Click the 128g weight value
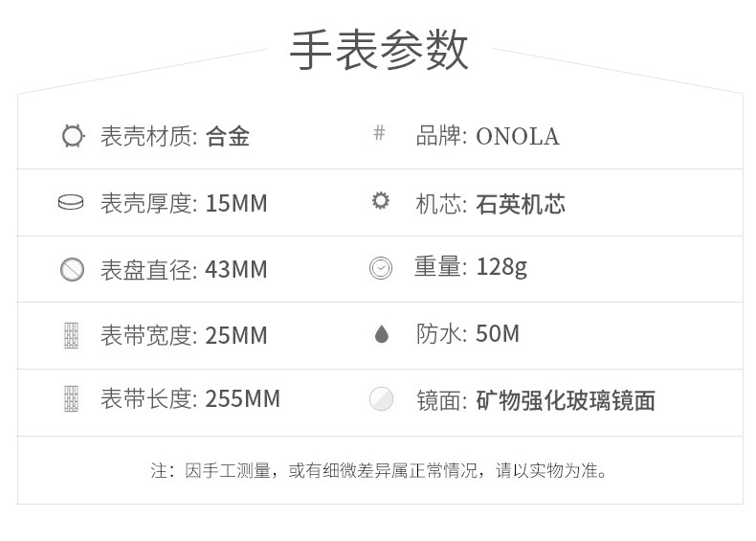 click(x=501, y=267)
